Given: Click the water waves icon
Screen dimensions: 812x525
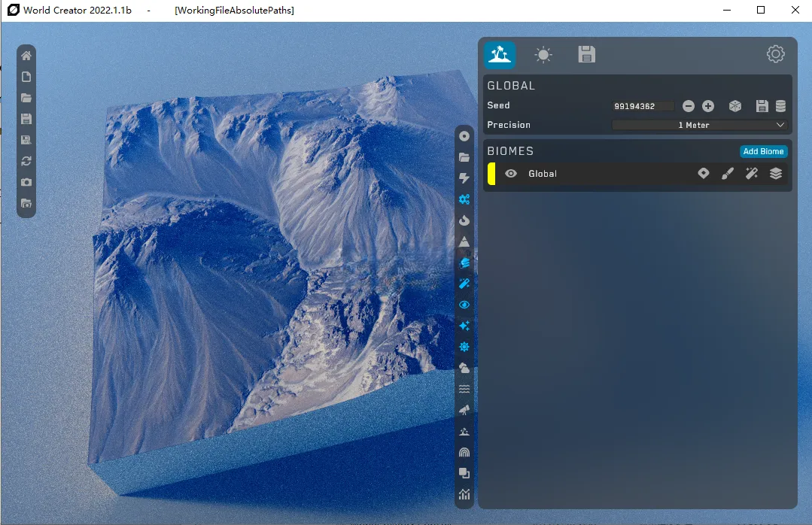Looking at the screenshot, I should 464,389.
